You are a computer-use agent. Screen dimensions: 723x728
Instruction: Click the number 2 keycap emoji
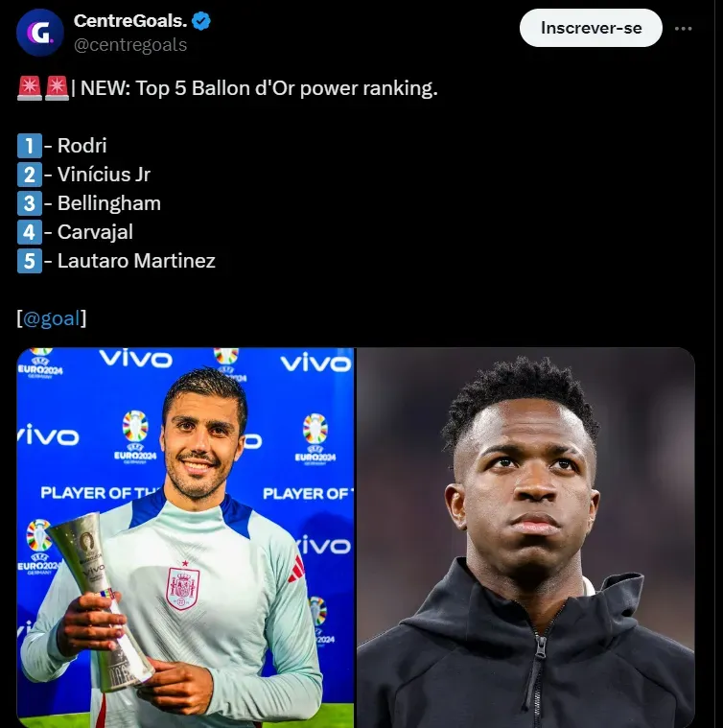click(30, 175)
